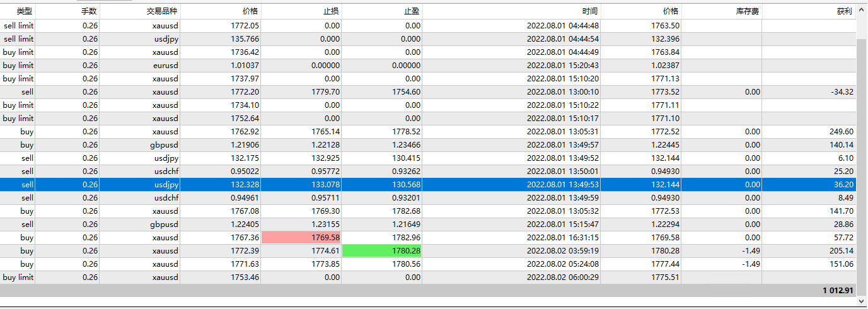Click the stop loss value 1765.14
868x309 pixels.
click(326, 132)
